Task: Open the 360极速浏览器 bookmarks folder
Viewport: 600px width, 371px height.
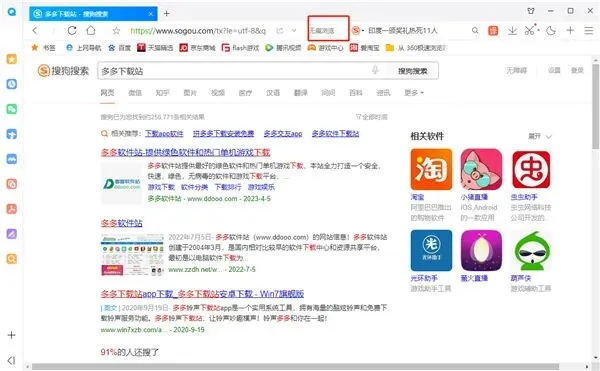Action: [x=416, y=47]
